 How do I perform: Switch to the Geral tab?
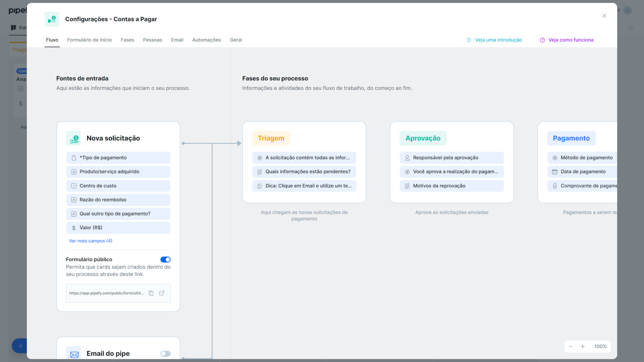click(x=236, y=40)
